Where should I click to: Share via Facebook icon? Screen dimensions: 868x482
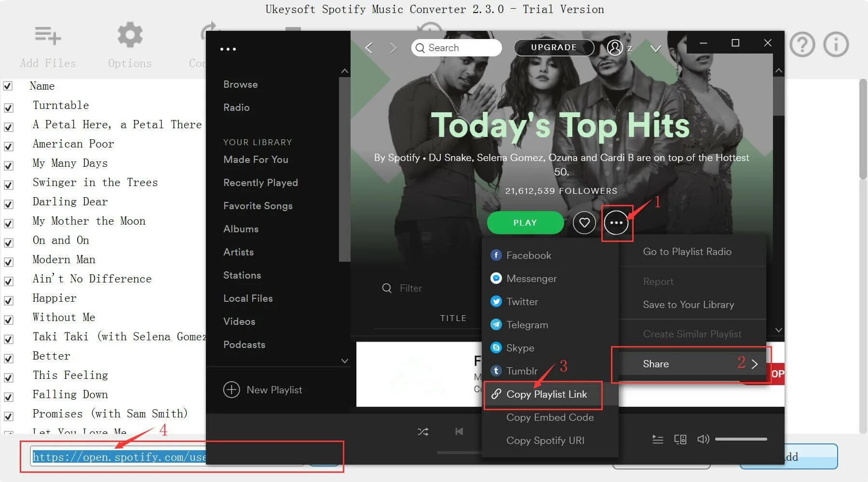(x=496, y=255)
